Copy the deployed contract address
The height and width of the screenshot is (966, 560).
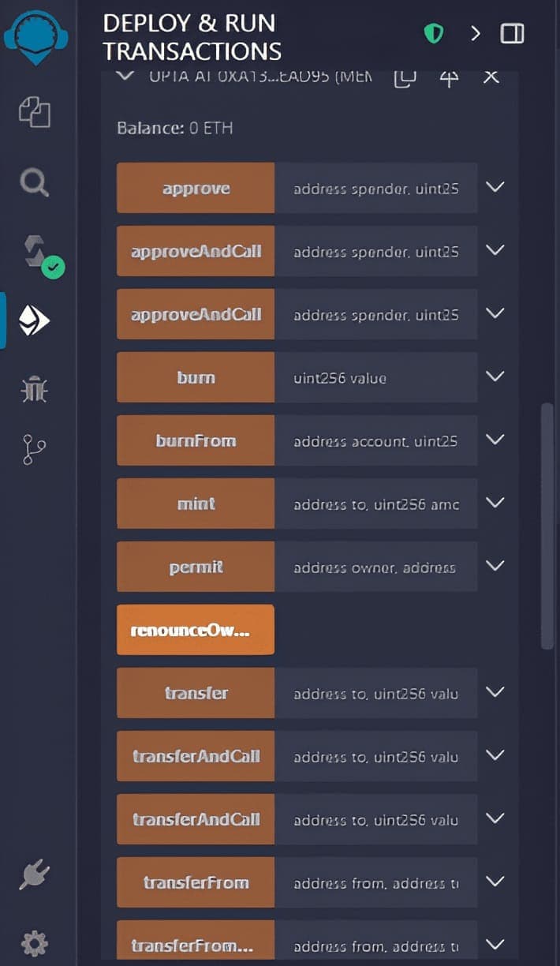[x=405, y=77]
